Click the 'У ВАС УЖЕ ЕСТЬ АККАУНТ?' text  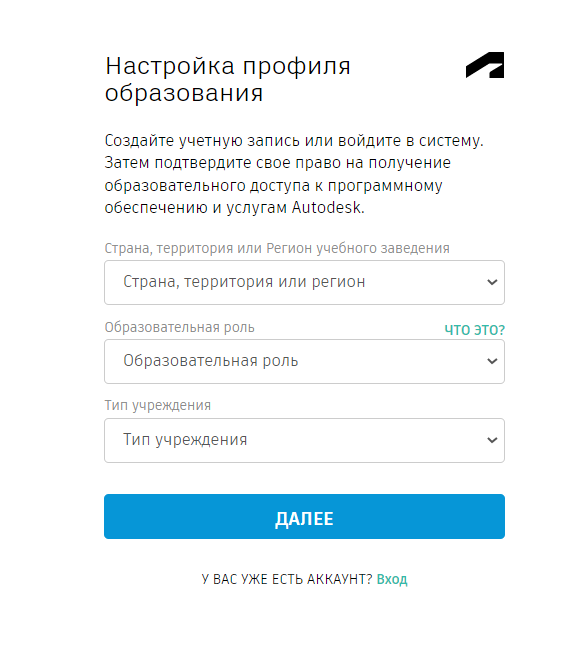[287, 579]
